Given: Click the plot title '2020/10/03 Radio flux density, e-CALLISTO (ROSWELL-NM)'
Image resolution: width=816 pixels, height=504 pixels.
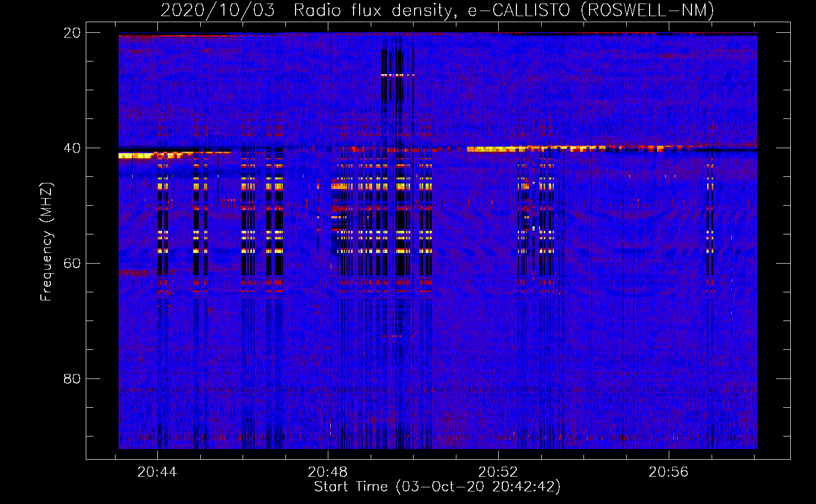Looking at the screenshot, I should 437,11.
